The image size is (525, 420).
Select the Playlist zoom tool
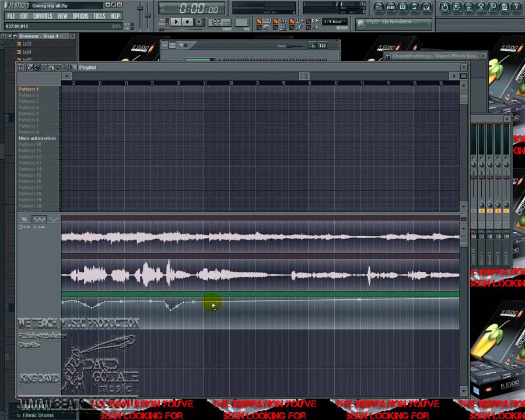[65, 67]
